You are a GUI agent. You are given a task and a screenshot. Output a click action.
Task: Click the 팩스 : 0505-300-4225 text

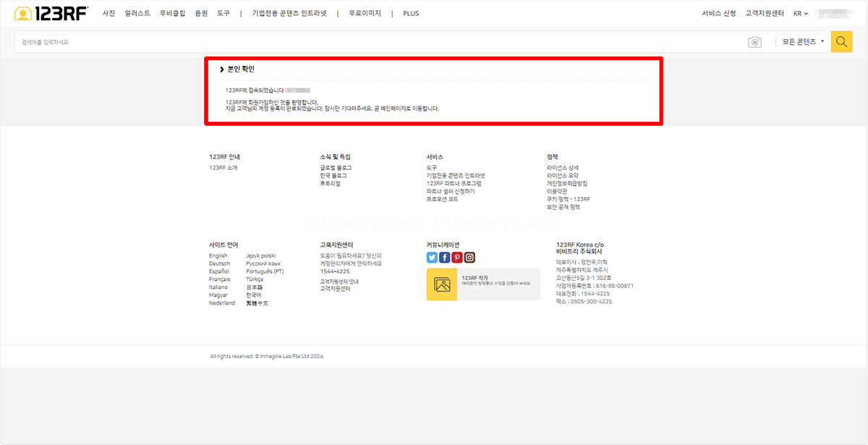(584, 302)
